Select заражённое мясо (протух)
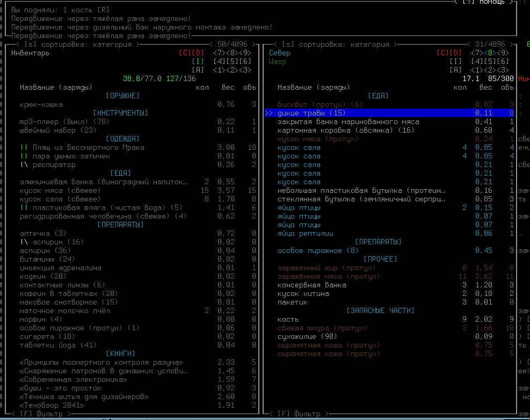Screen dimensions: 530x420 point(395,276)
